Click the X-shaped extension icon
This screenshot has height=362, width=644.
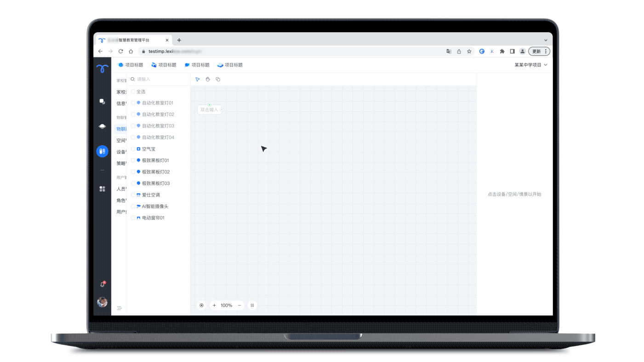click(492, 51)
